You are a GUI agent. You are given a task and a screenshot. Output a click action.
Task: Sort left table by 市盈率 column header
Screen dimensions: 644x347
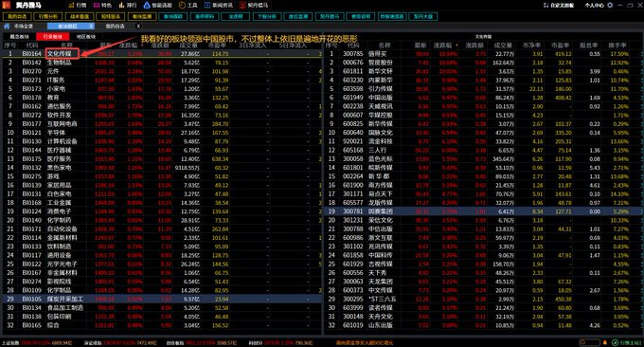tap(217, 46)
